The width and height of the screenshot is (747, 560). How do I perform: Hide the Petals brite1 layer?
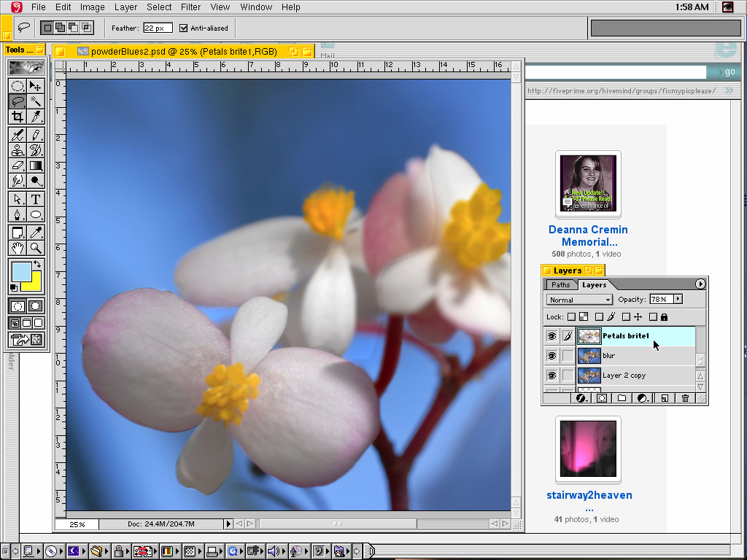point(551,336)
